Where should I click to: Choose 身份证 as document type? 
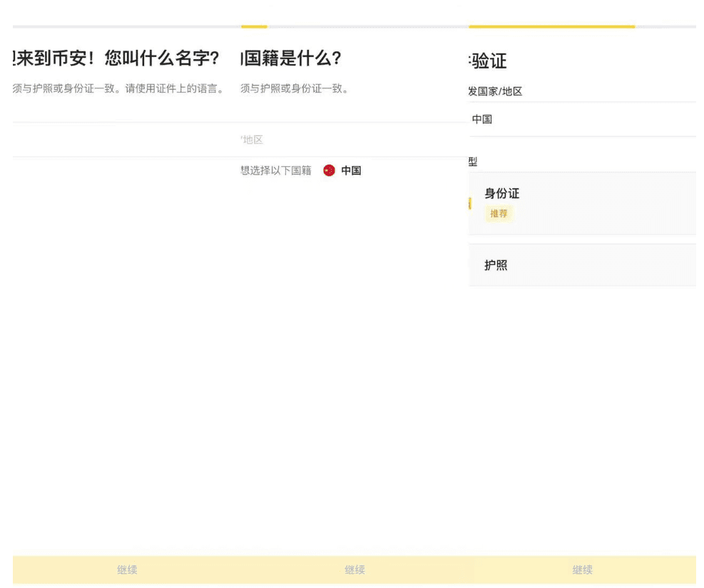pos(582,203)
